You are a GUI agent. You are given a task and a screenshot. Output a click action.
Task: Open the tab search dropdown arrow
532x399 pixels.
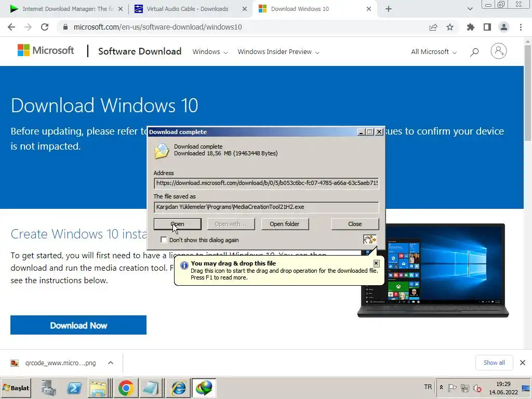click(x=470, y=9)
